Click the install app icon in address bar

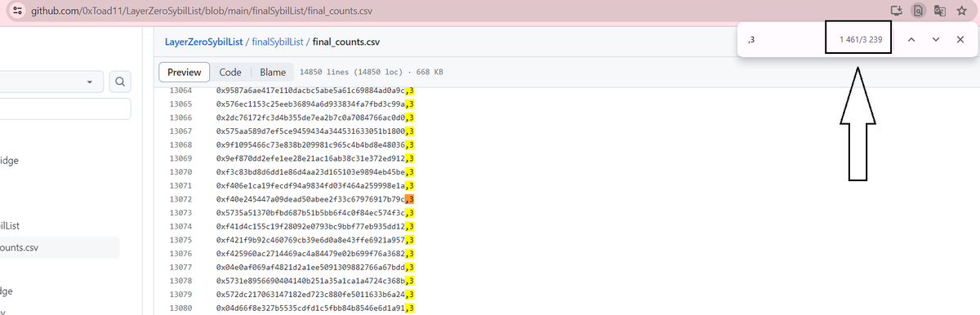(897, 11)
